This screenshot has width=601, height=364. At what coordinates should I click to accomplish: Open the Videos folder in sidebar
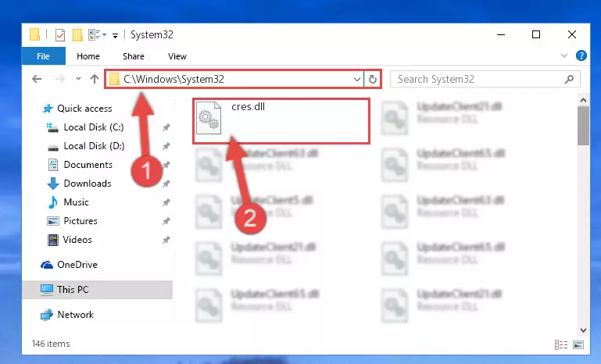(77, 240)
